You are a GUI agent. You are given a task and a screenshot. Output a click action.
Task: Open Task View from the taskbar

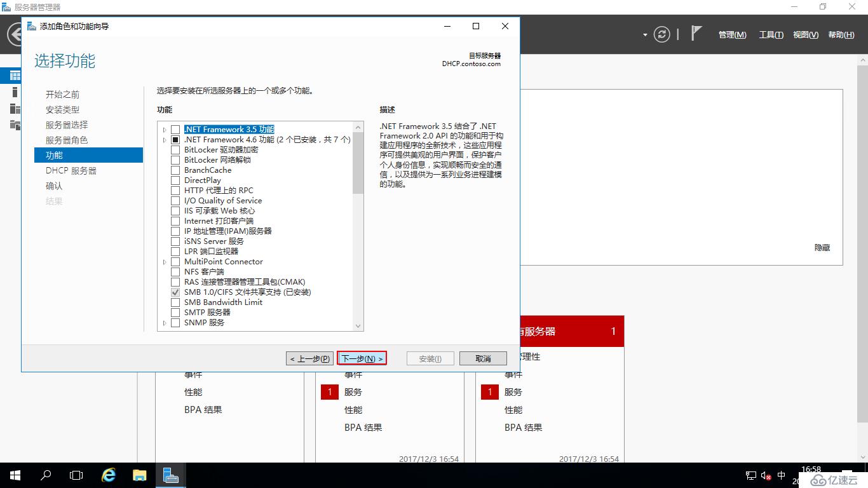click(76, 475)
